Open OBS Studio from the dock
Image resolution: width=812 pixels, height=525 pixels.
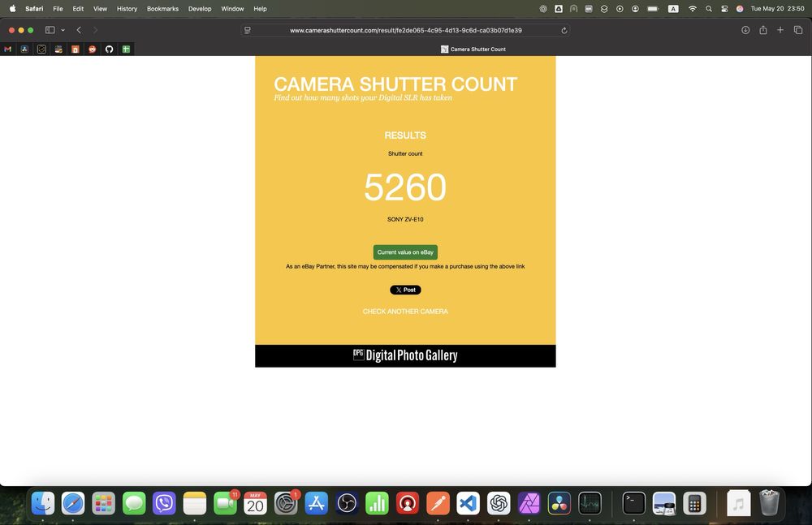[x=347, y=503]
